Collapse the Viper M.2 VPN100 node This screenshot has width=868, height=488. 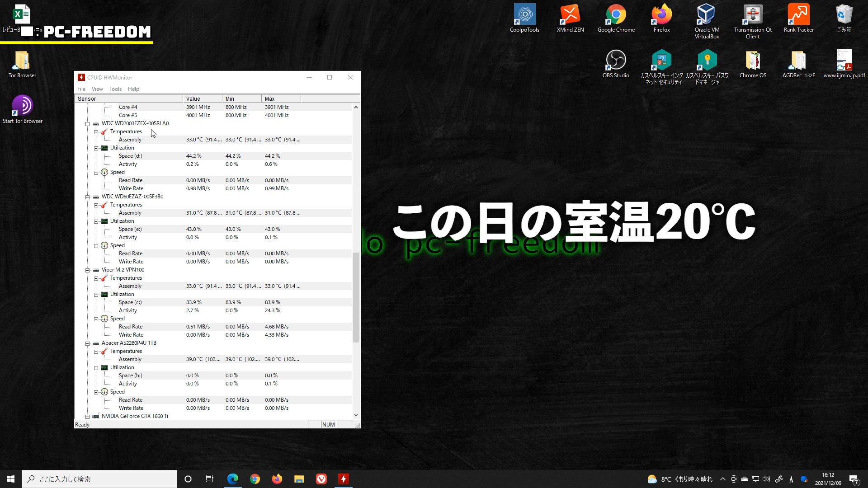point(88,270)
